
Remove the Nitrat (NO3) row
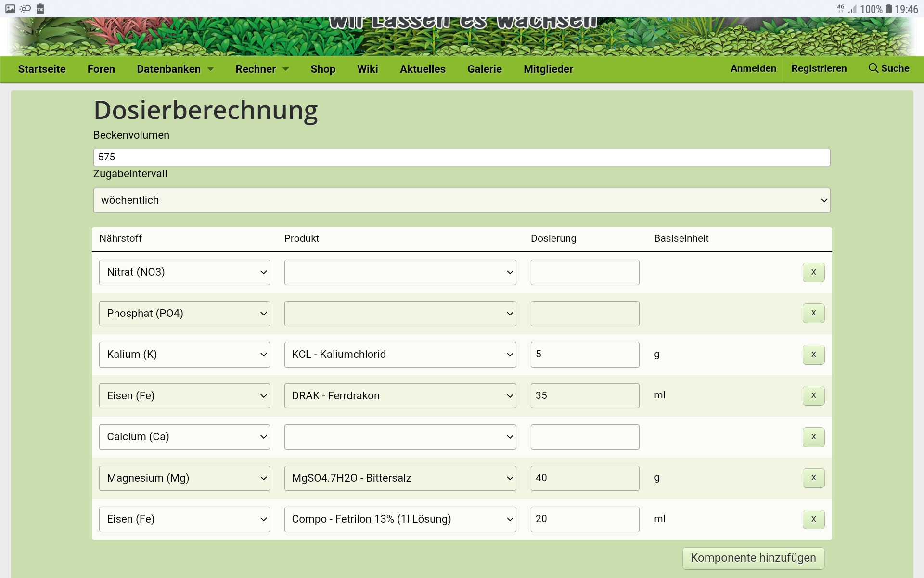[813, 272]
